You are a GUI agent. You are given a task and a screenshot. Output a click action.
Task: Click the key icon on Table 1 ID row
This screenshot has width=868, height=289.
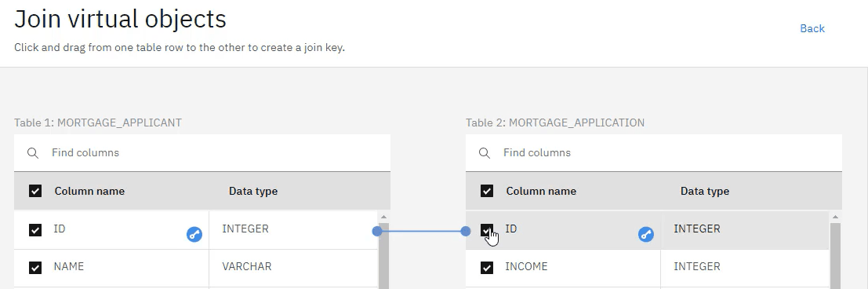(194, 235)
